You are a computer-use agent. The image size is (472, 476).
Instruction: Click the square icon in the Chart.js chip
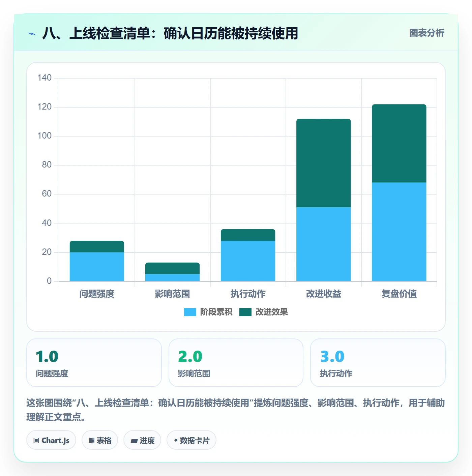[x=36, y=441]
